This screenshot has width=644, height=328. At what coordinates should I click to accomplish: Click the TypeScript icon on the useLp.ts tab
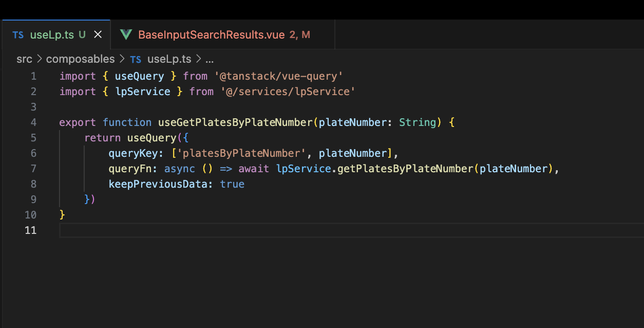[18, 35]
